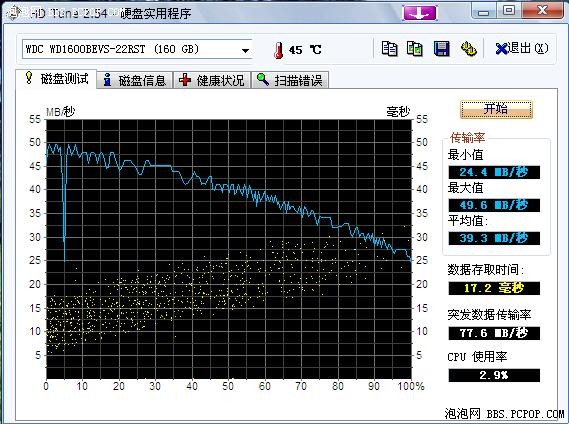Click the 退出 exit button

(x=522, y=49)
